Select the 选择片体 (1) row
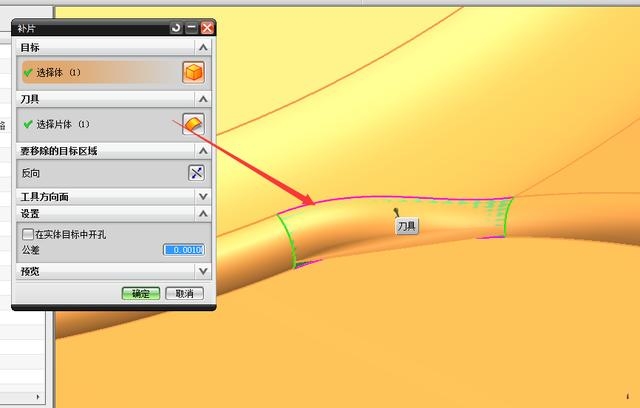This screenshot has width=640, height=408. [99, 124]
